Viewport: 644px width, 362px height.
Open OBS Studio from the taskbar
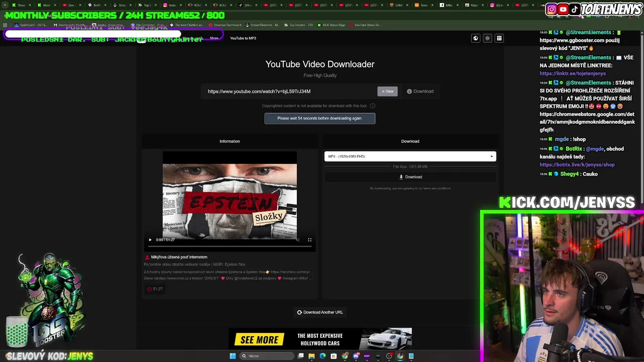tap(389, 356)
